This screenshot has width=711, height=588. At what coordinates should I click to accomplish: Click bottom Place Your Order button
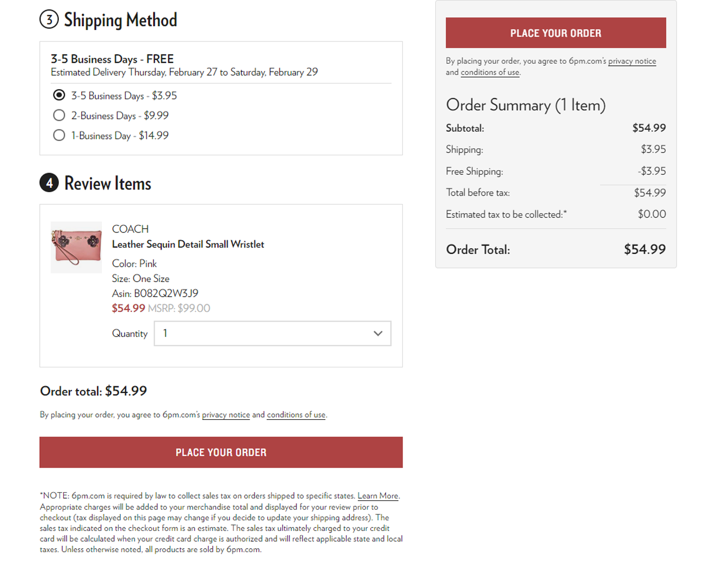pos(221,452)
